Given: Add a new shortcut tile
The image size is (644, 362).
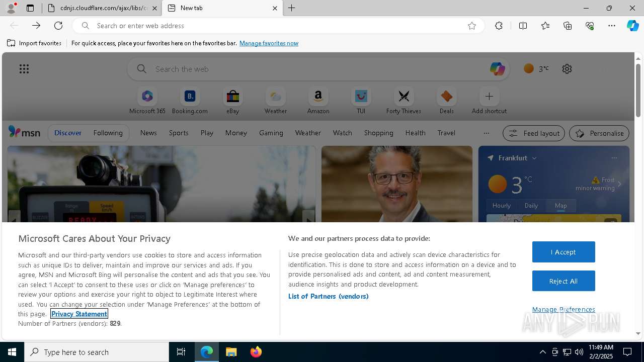Looking at the screenshot, I should (x=489, y=101).
